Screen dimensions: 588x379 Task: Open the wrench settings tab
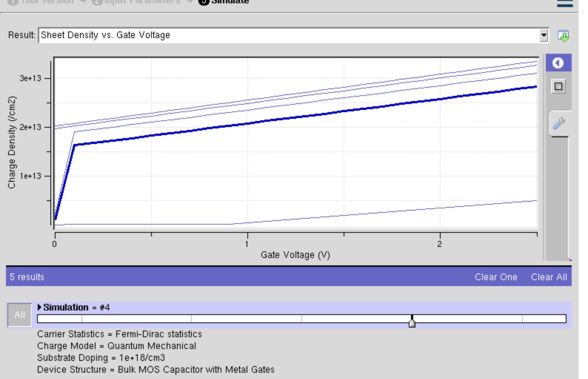click(x=559, y=123)
